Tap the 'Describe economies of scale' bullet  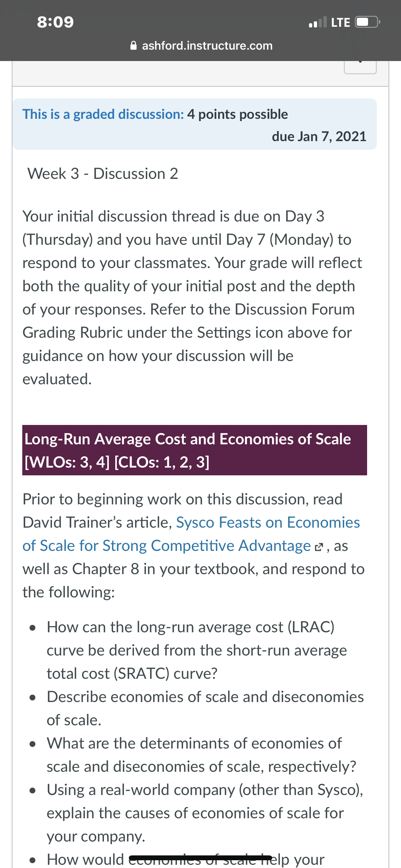tap(205, 708)
